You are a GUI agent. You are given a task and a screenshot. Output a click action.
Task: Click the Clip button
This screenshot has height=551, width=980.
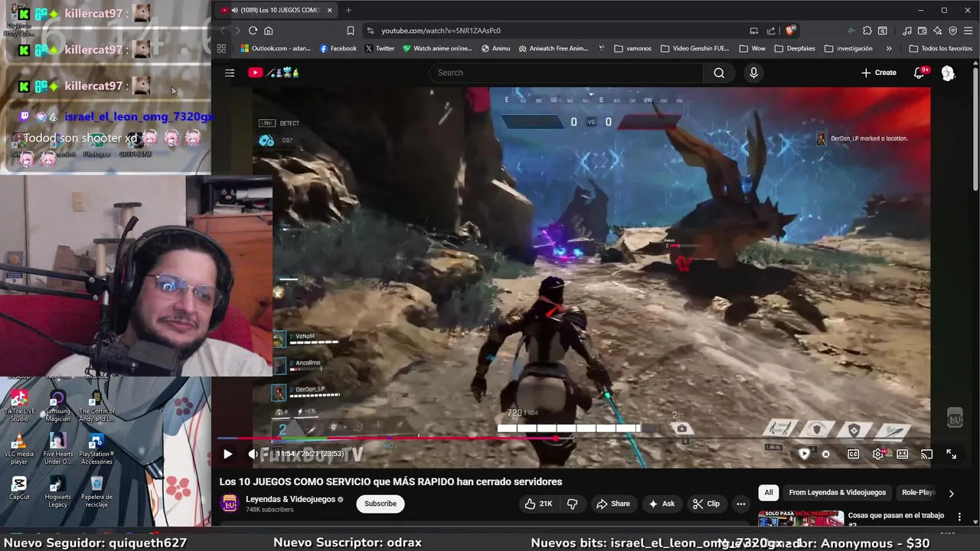pos(706,504)
